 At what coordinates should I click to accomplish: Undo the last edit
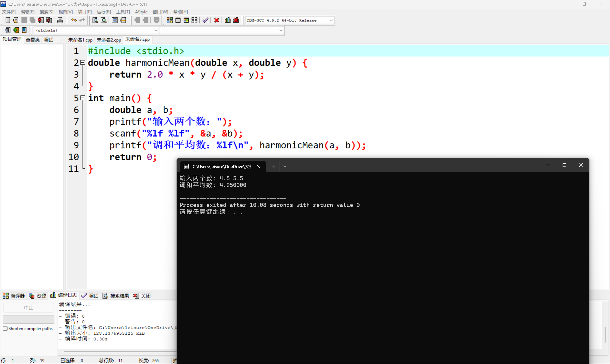tap(74, 20)
